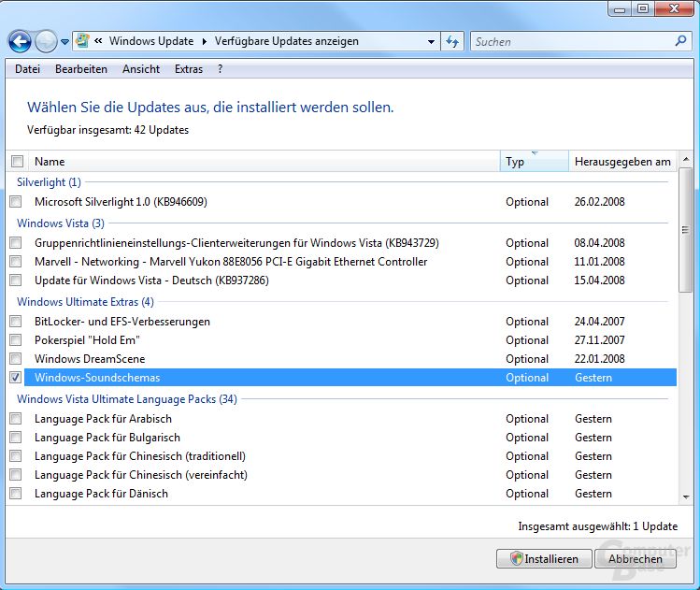Check the Pokerspiel "Hold Em" checkbox
Image resolution: width=700 pixels, height=590 pixels.
click(16, 340)
